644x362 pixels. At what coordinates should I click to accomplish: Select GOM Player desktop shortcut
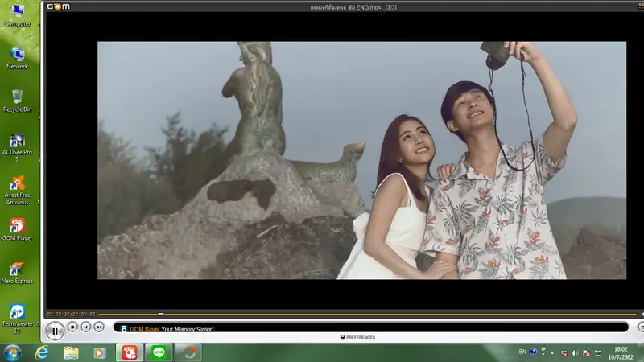point(17,229)
